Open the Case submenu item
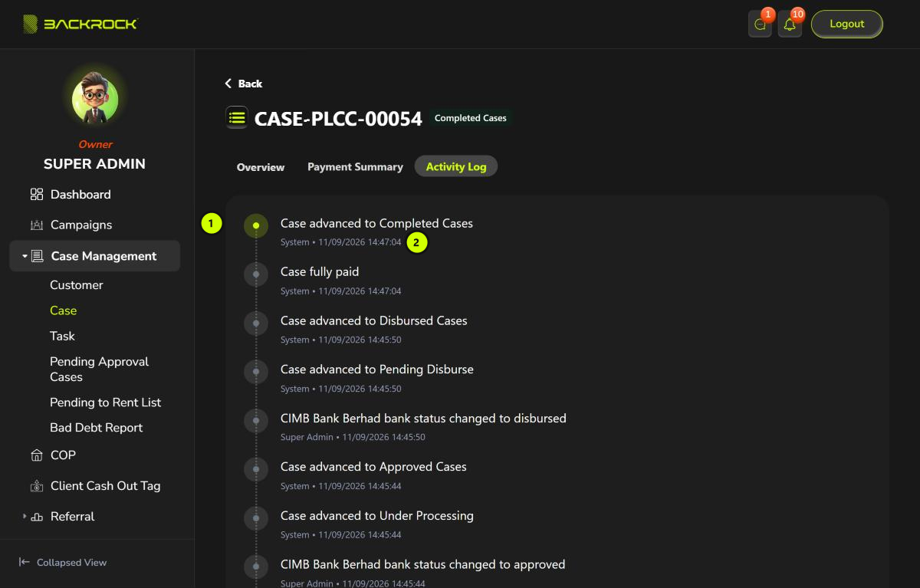This screenshot has height=588, width=920. coord(64,310)
